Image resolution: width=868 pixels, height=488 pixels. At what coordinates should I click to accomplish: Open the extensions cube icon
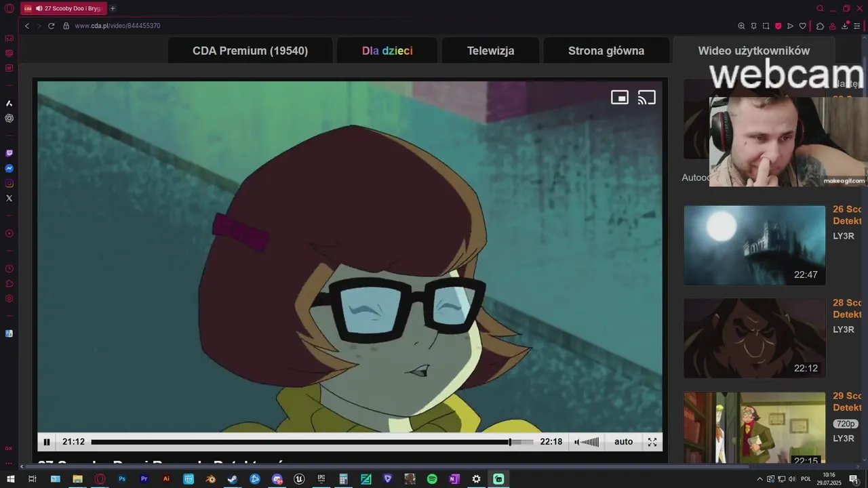820,26
